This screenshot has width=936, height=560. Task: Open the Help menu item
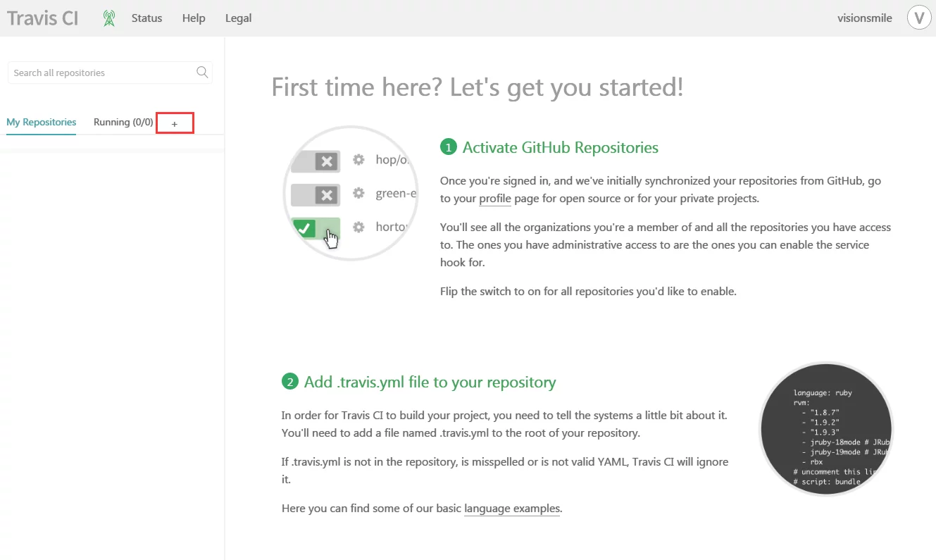click(194, 18)
